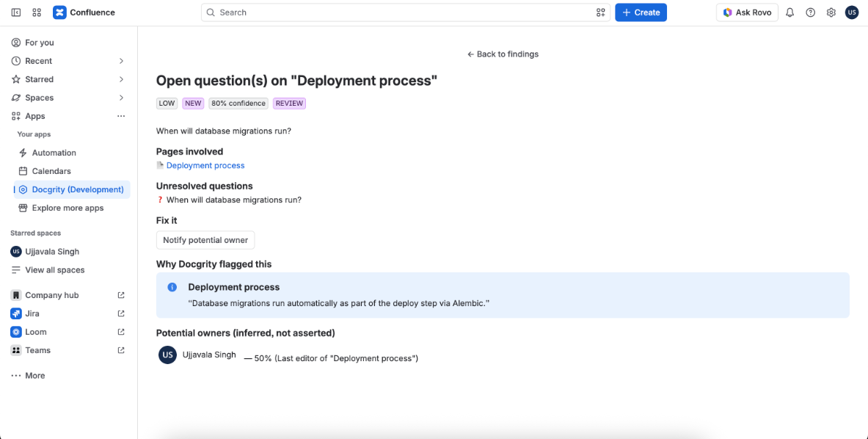Open the app switcher grid icon

pyautogui.click(x=37, y=12)
